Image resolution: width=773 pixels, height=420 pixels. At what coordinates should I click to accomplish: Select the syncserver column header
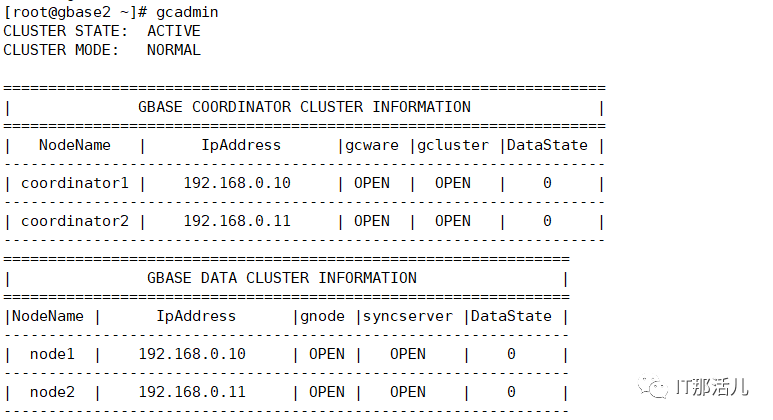tap(408, 316)
